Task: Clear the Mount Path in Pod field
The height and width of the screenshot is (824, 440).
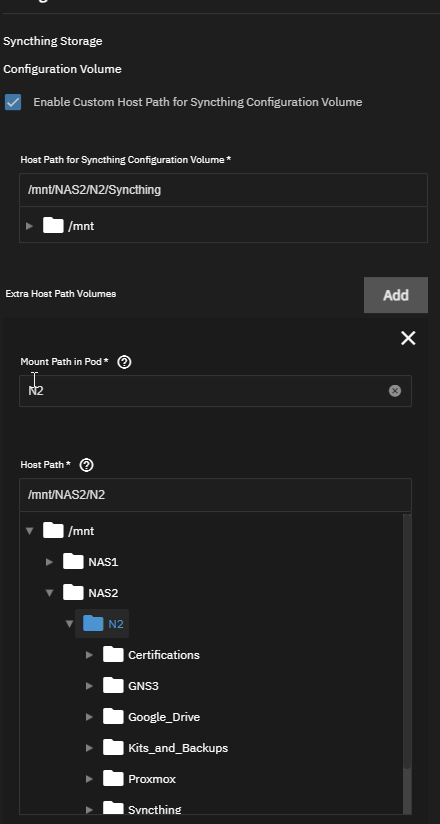Action: (x=395, y=390)
